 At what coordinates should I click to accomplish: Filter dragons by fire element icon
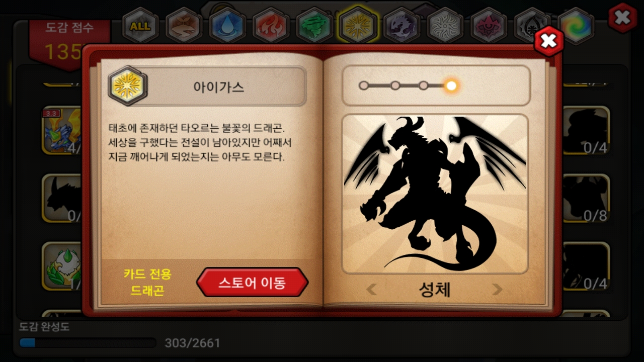pyautogui.click(x=271, y=26)
